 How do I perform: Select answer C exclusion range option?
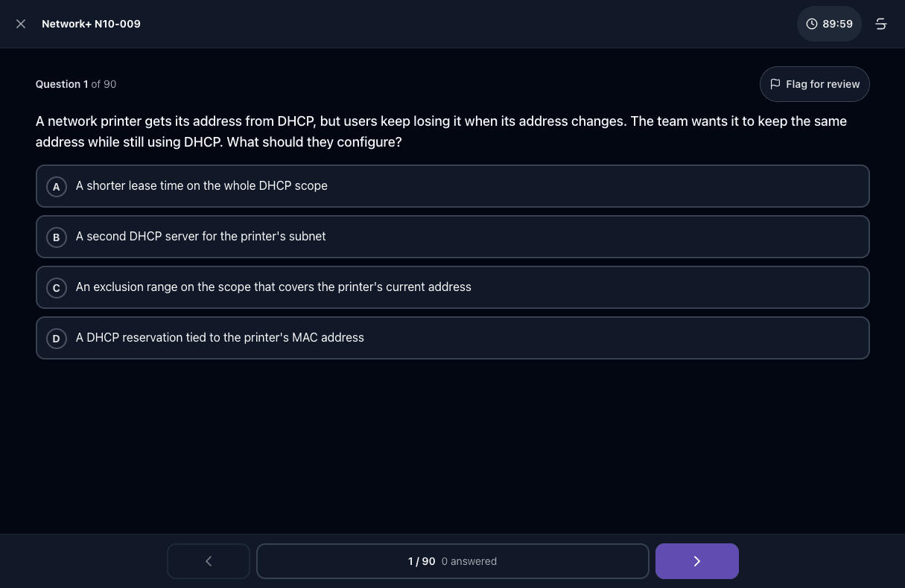(453, 287)
